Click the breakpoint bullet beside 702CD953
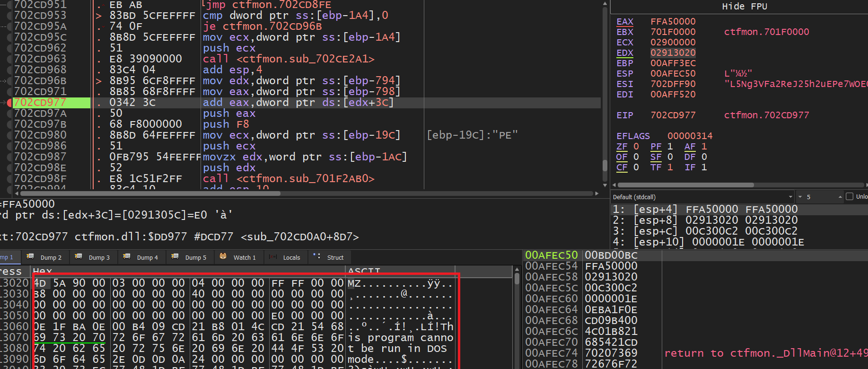This screenshot has width=868, height=369. pos(9,16)
